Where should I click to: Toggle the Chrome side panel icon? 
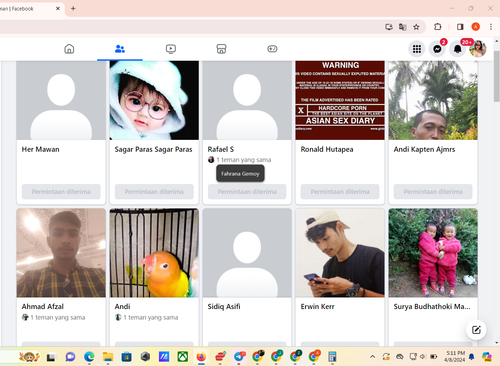click(460, 27)
